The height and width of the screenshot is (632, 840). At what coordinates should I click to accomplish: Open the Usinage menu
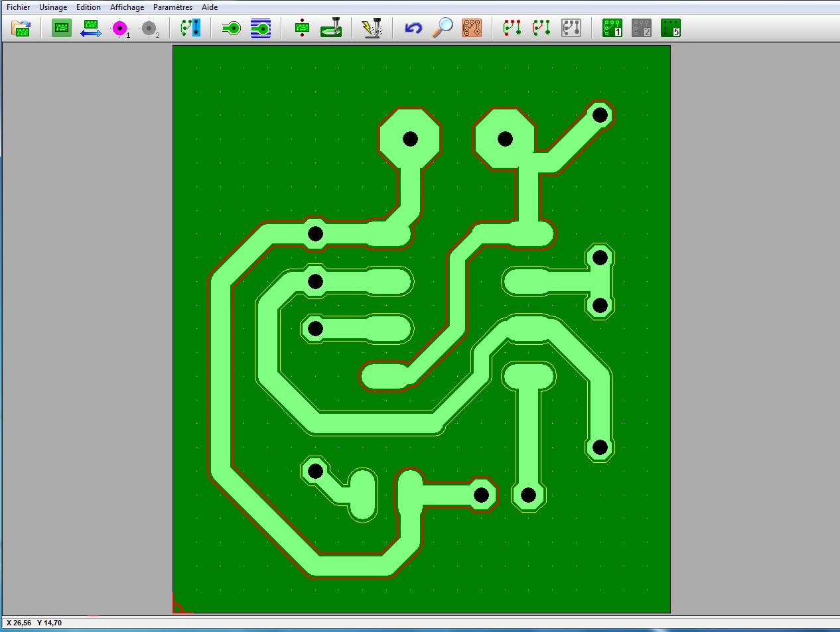tap(53, 7)
